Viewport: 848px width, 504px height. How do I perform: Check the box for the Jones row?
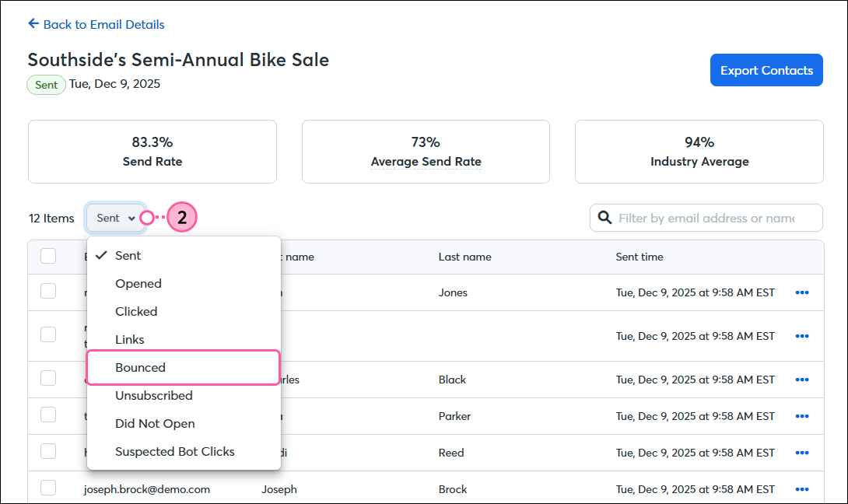click(48, 291)
